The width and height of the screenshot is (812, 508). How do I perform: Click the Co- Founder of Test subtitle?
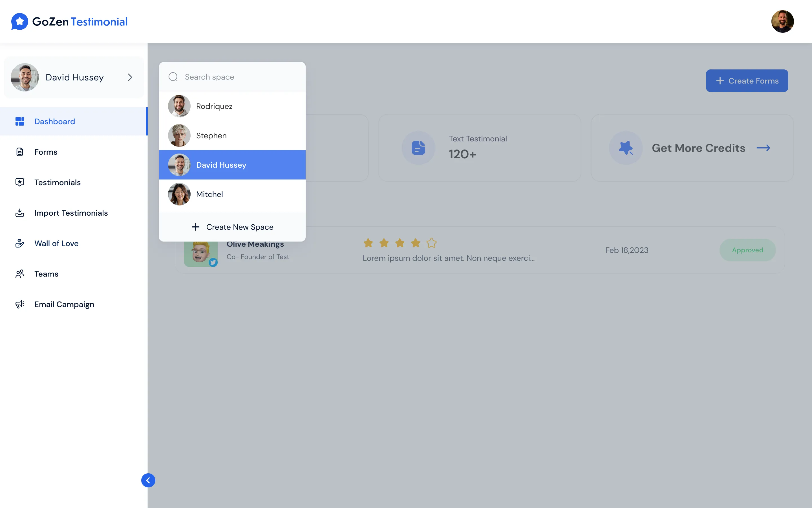(x=258, y=257)
